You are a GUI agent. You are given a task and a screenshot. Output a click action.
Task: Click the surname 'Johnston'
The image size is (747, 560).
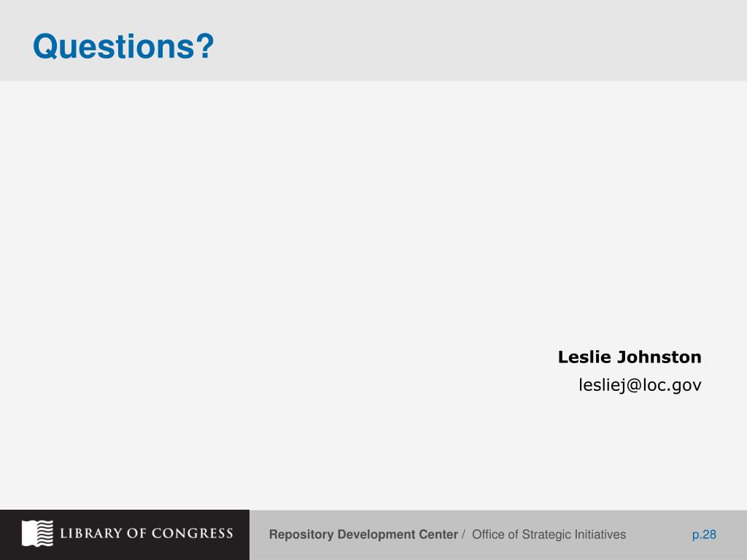659,357
